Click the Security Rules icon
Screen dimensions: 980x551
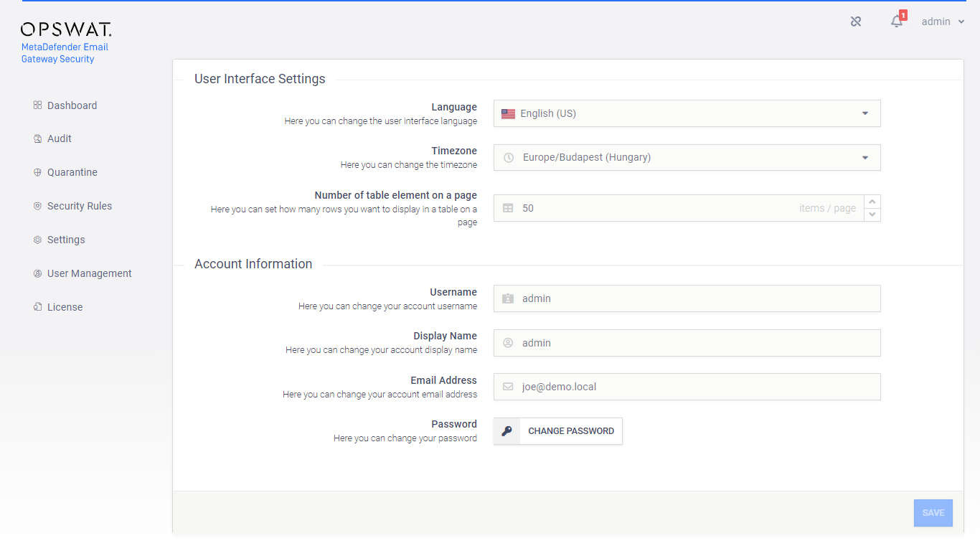point(37,206)
